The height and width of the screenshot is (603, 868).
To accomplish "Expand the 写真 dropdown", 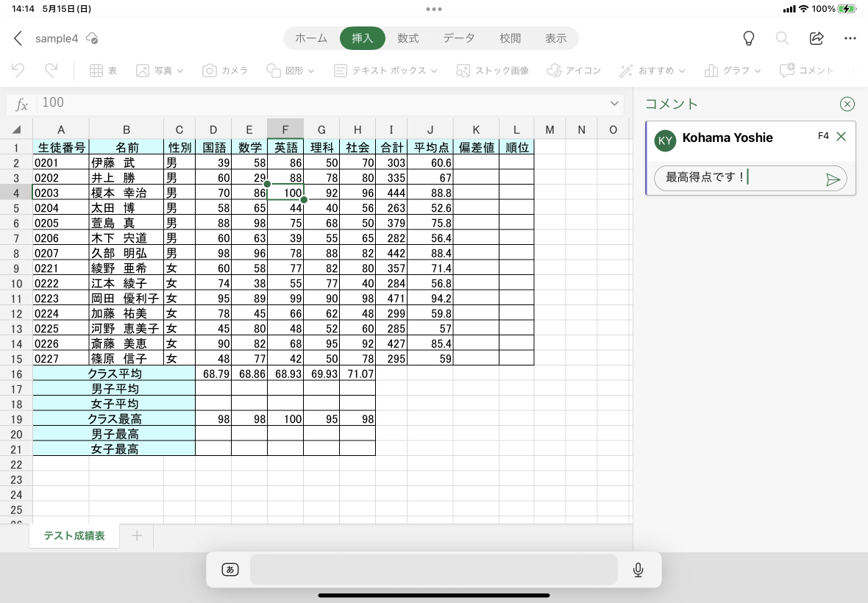I will pos(180,71).
